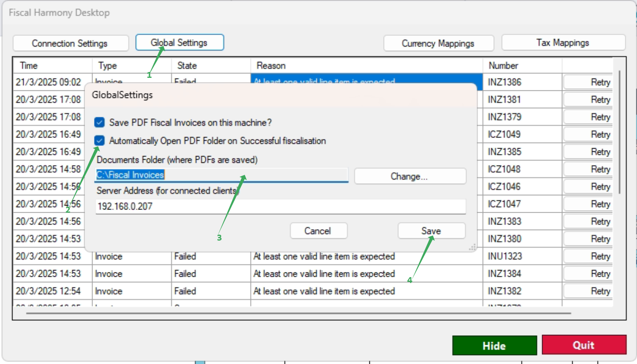
Task: Select the time cell 21/3/2025 09:02
Action: (53, 82)
